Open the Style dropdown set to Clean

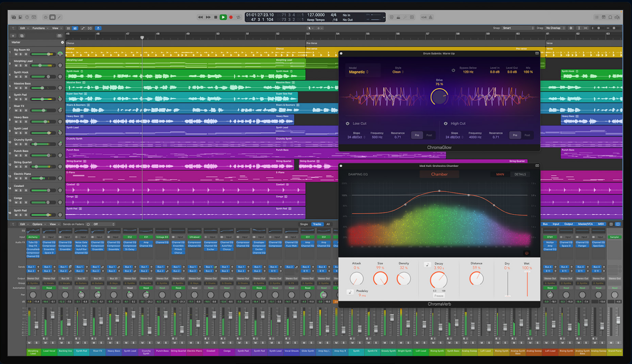click(397, 71)
